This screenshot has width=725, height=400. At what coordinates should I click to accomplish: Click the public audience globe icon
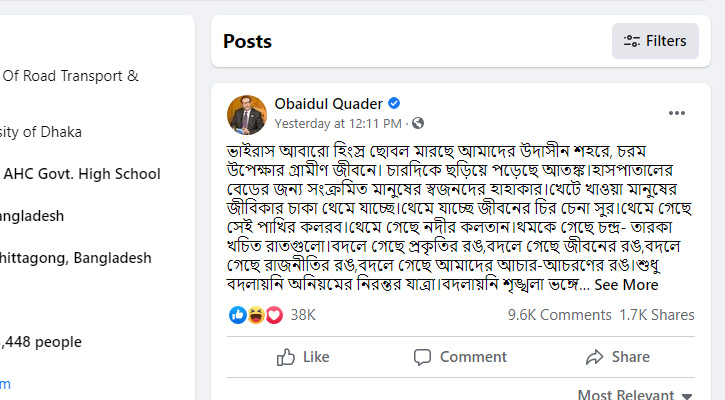(418, 124)
